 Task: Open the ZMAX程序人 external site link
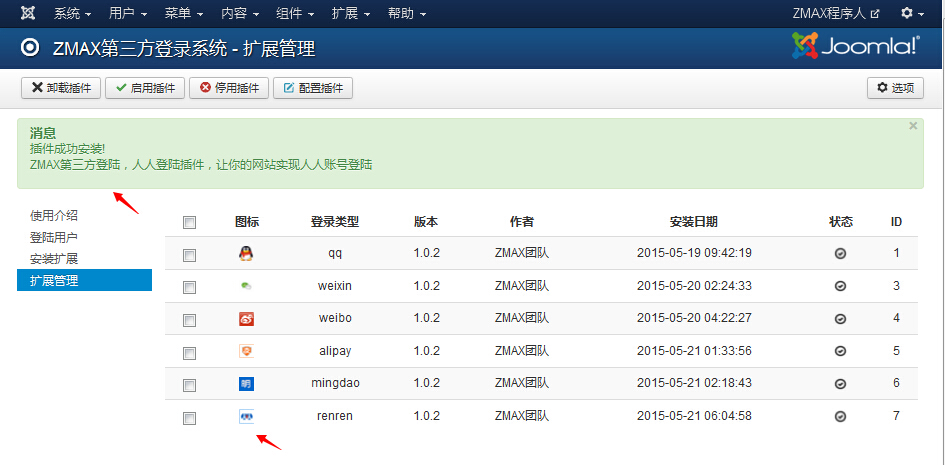(836, 13)
